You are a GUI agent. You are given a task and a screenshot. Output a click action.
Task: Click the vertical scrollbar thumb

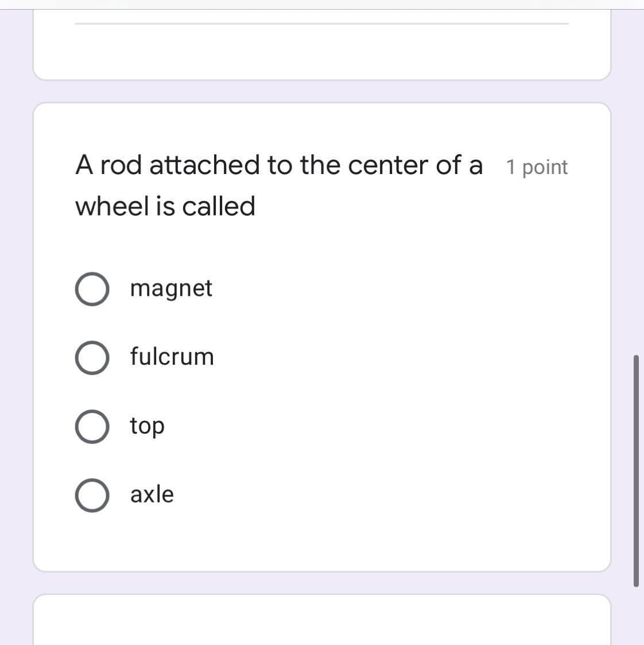click(636, 471)
